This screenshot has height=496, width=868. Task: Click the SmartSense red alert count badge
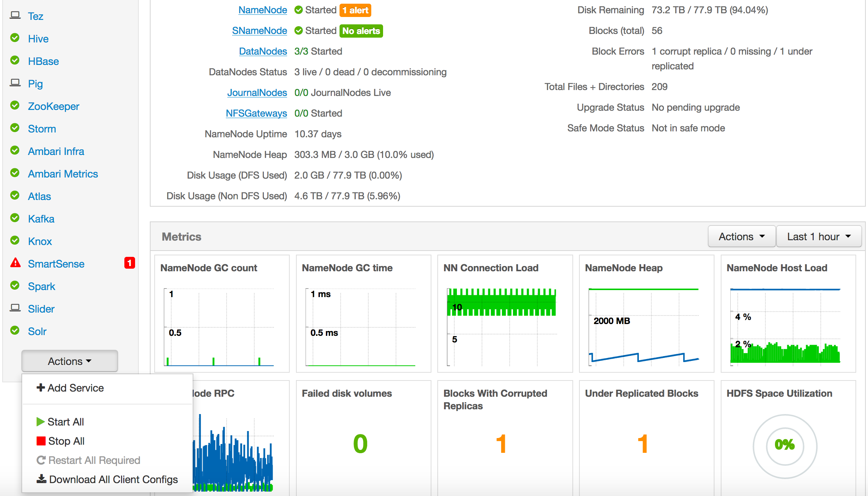tap(130, 263)
